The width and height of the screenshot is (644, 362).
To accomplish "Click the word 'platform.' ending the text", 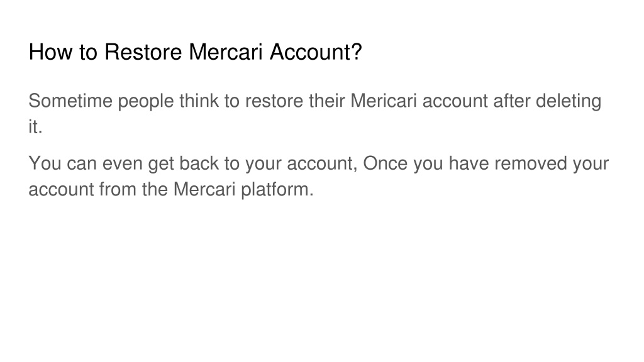I will click(x=277, y=190).
